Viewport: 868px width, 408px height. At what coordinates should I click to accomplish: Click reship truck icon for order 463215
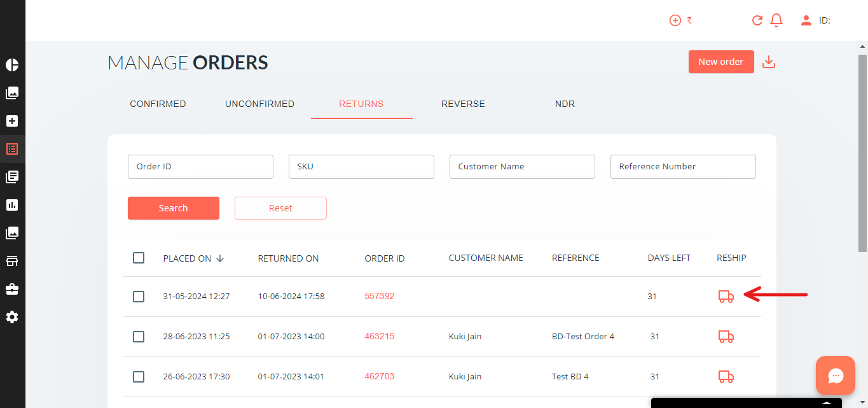(x=726, y=337)
